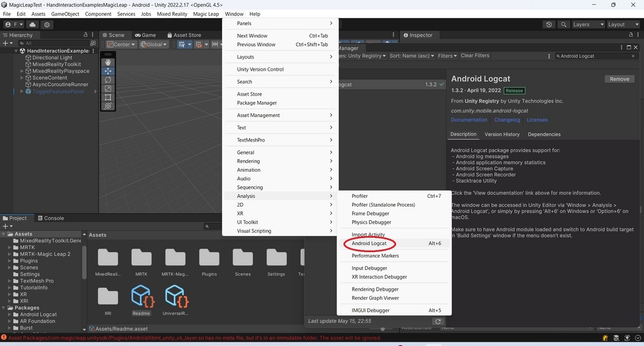Open Hierarchy panel three-dot options menu

(x=93, y=35)
